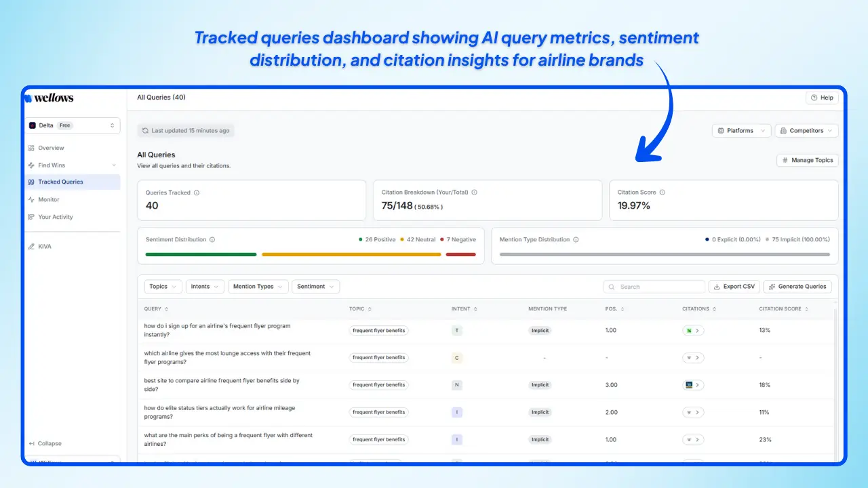Click info icon next to Citation Breakdown
868x488 pixels.
[x=474, y=192]
